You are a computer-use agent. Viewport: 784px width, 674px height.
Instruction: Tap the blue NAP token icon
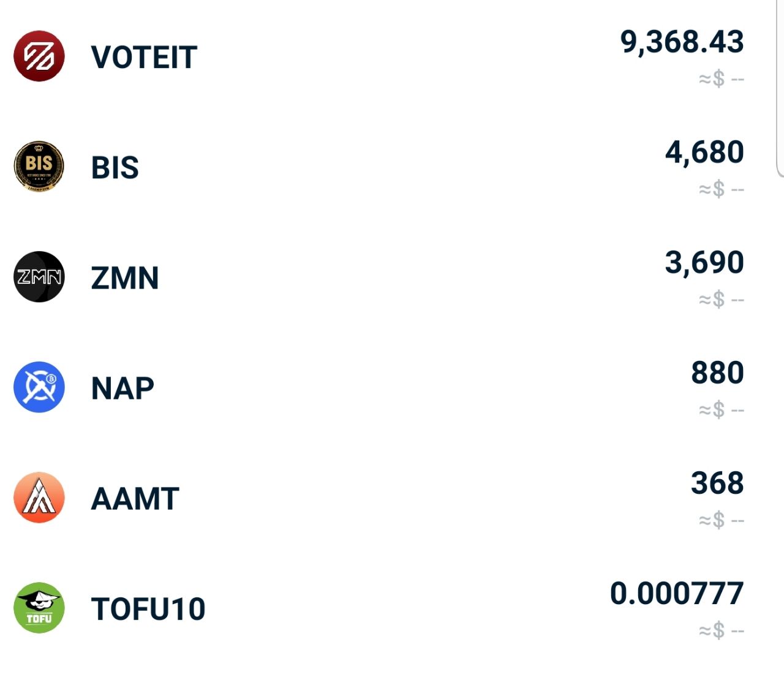(39, 387)
